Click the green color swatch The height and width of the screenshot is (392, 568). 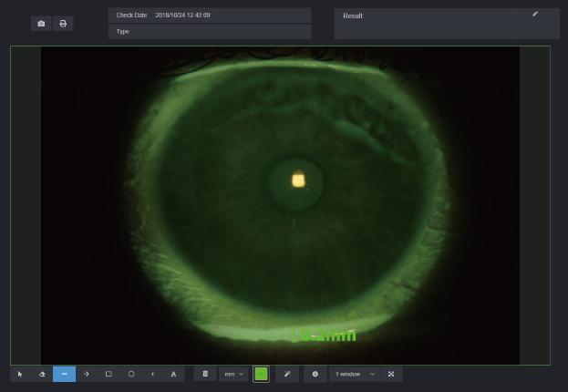[x=261, y=374]
